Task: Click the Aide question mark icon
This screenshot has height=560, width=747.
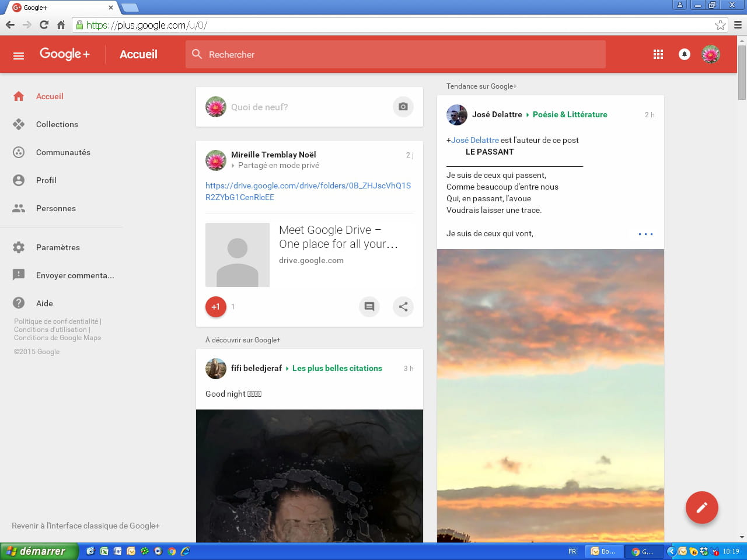Action: [x=19, y=303]
